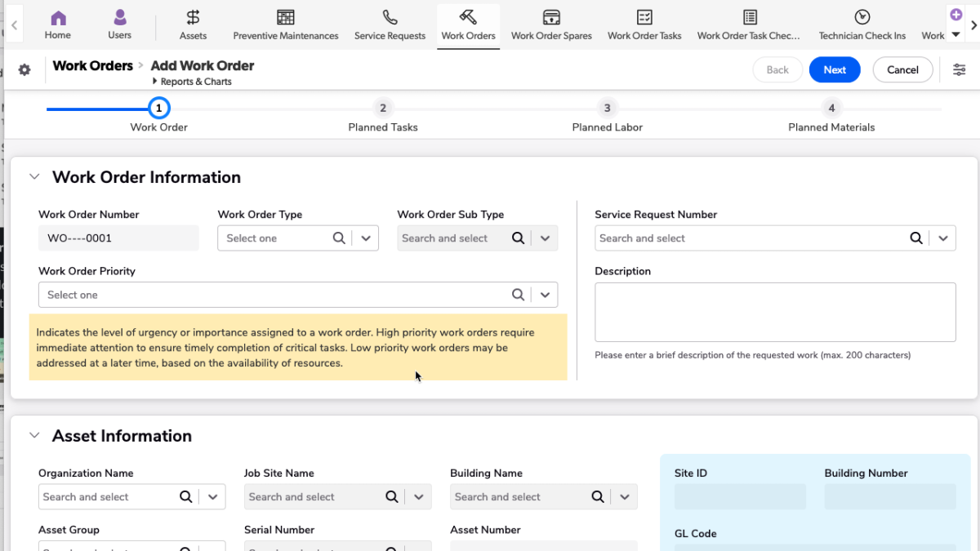980x551 pixels.
Task: Open the settings gear beside Work Orders
Action: [x=24, y=70]
